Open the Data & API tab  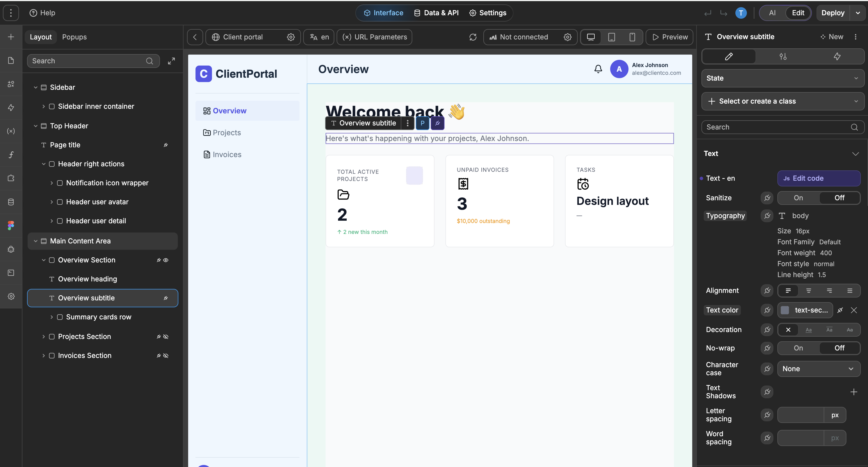tap(436, 13)
